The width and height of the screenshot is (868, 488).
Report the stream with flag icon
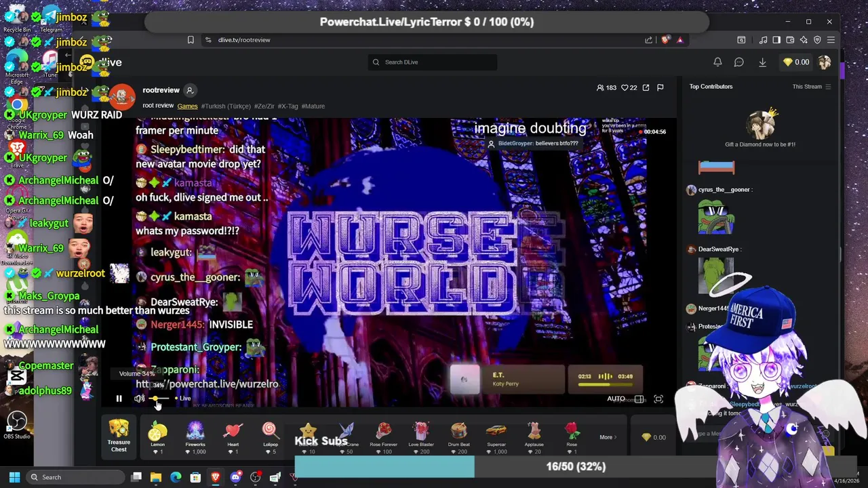(660, 87)
